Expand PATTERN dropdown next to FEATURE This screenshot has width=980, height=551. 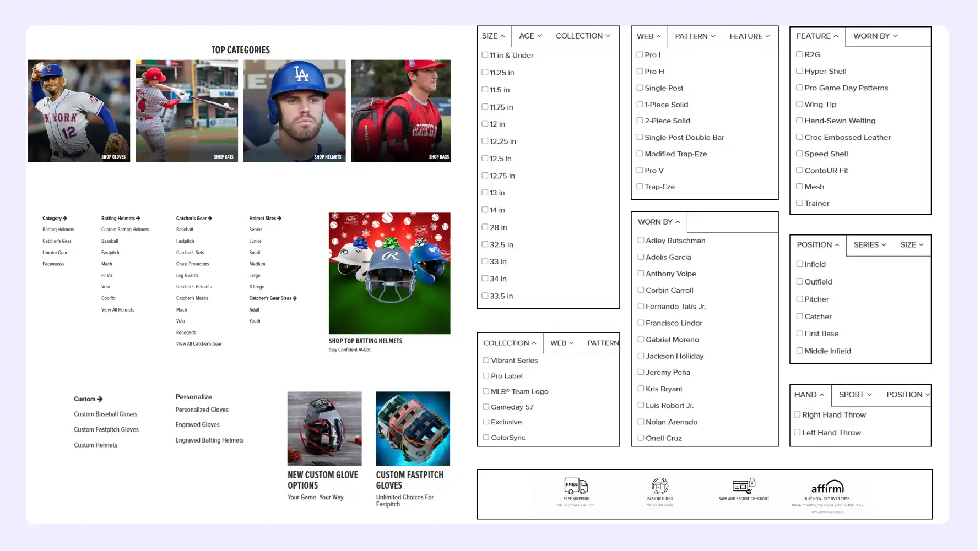pyautogui.click(x=695, y=36)
